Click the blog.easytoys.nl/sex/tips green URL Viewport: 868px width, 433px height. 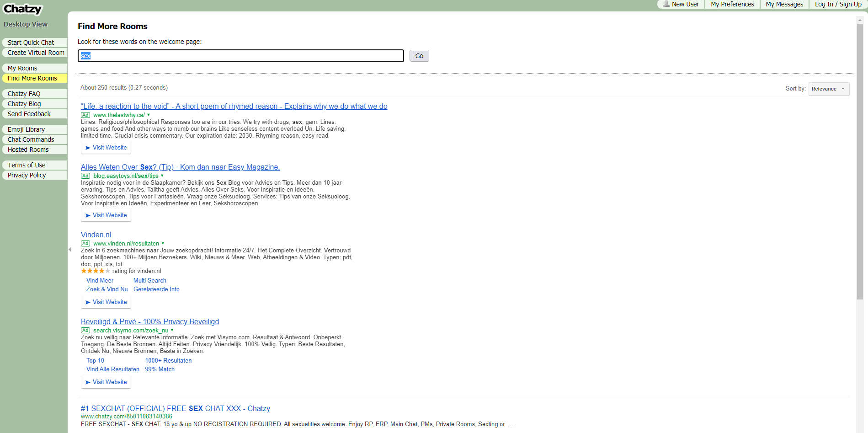pyautogui.click(x=126, y=176)
